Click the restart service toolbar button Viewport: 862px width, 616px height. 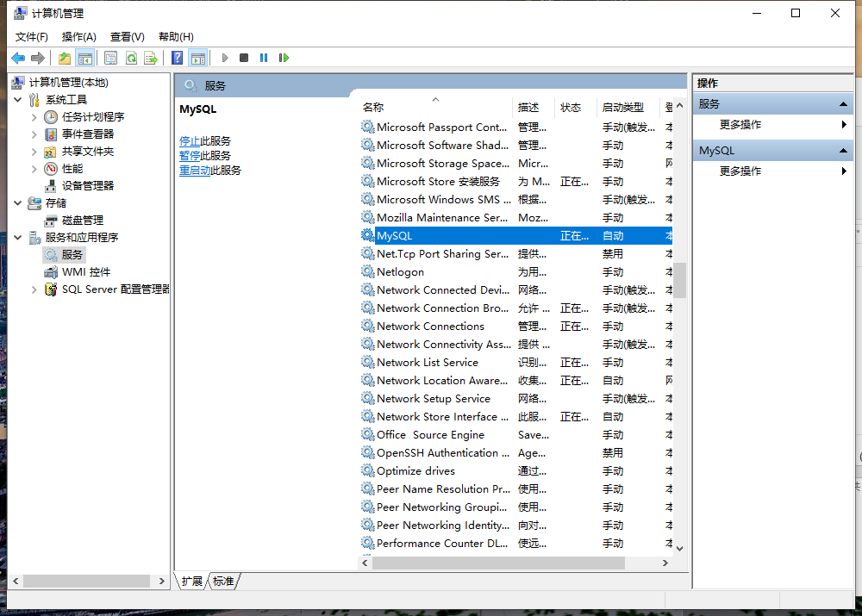(x=284, y=58)
